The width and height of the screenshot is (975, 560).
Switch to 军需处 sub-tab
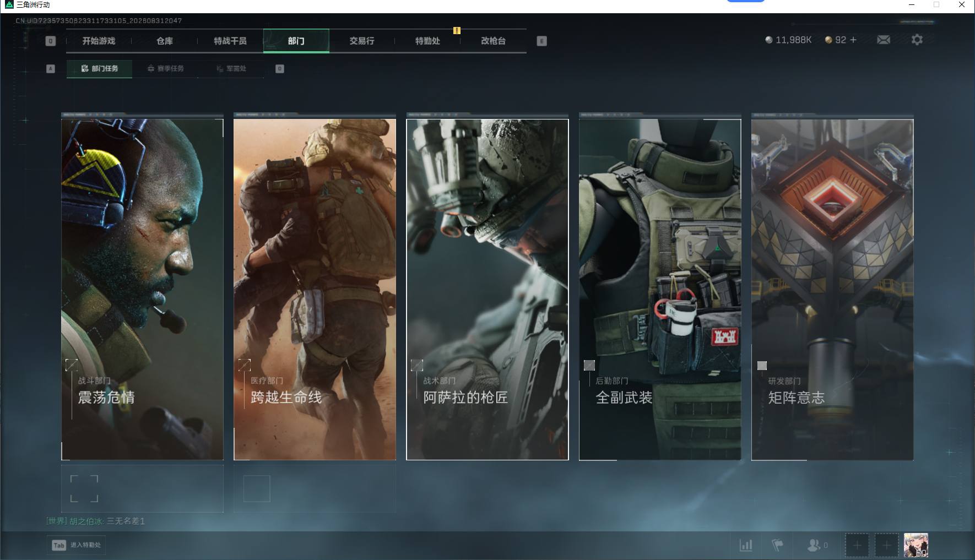coord(231,69)
